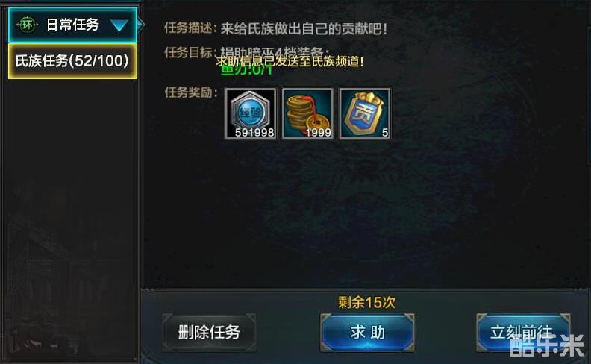Click the small pointer arrow beside 日常任务 panel
Viewport: 591px width, 364px height.
(x=140, y=25)
